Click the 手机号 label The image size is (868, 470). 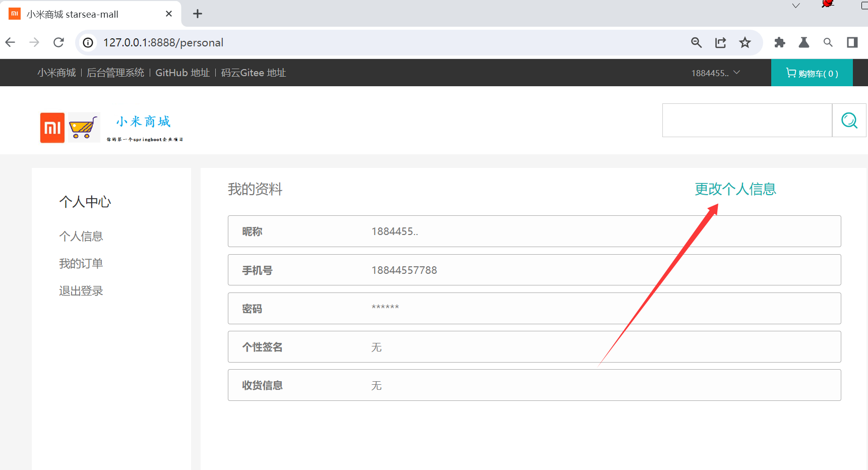coord(257,270)
